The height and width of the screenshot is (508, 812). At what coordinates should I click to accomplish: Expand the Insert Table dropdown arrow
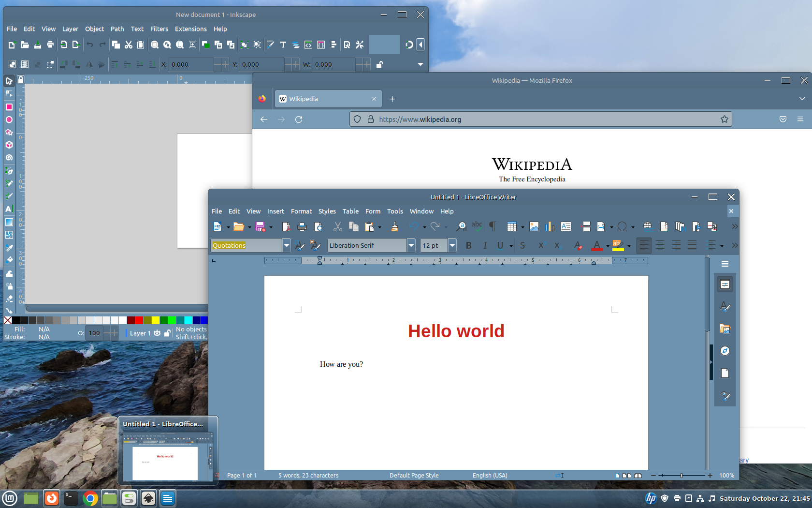tap(522, 227)
